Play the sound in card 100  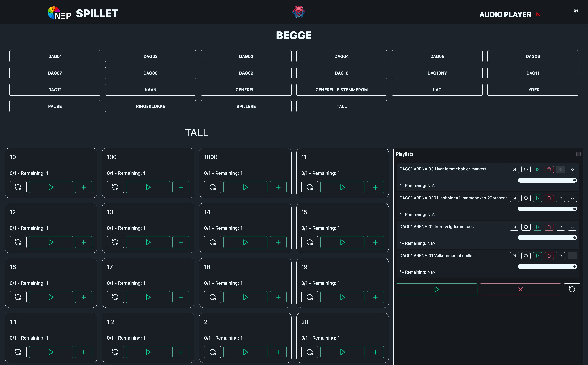point(148,187)
